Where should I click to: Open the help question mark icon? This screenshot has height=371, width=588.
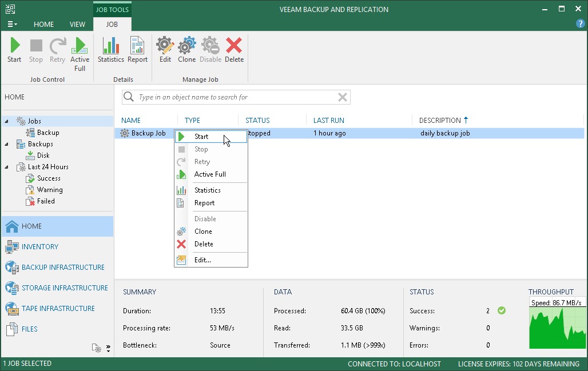(x=580, y=23)
